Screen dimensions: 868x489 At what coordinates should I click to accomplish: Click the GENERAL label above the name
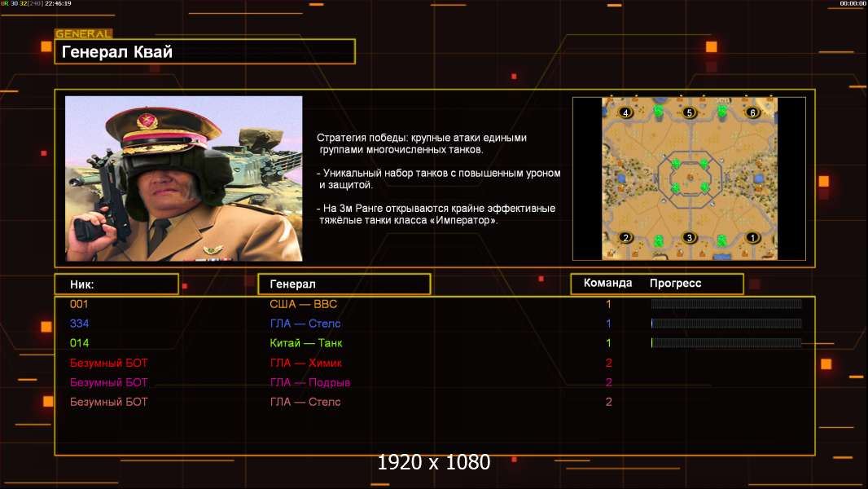click(x=83, y=33)
